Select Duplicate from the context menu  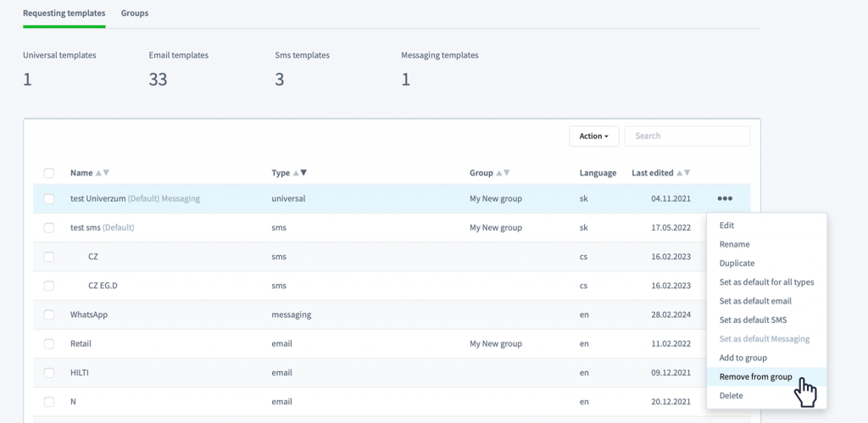(737, 263)
